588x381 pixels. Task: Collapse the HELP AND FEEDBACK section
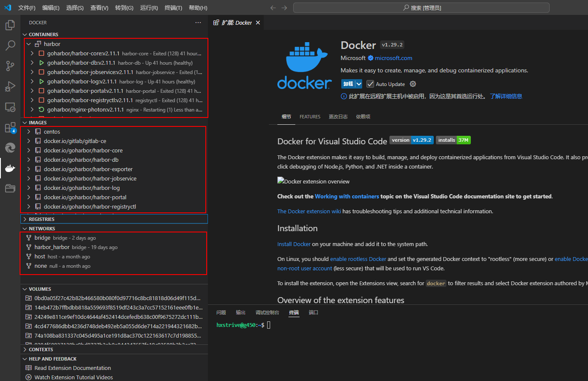tap(25, 359)
